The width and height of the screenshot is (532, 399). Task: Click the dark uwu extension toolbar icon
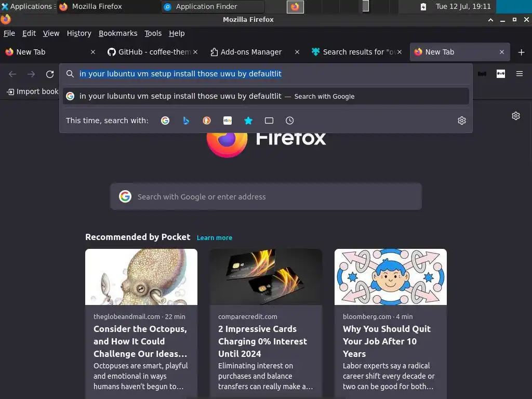click(482, 74)
